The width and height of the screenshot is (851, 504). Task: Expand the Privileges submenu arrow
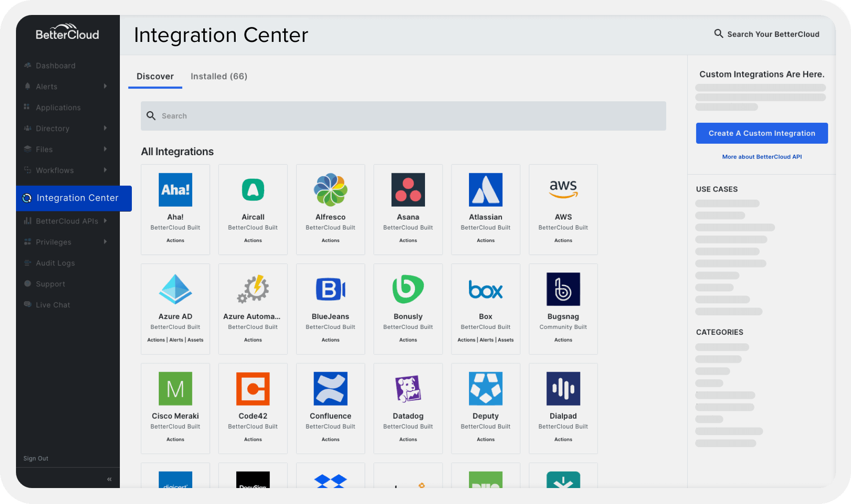coord(105,242)
